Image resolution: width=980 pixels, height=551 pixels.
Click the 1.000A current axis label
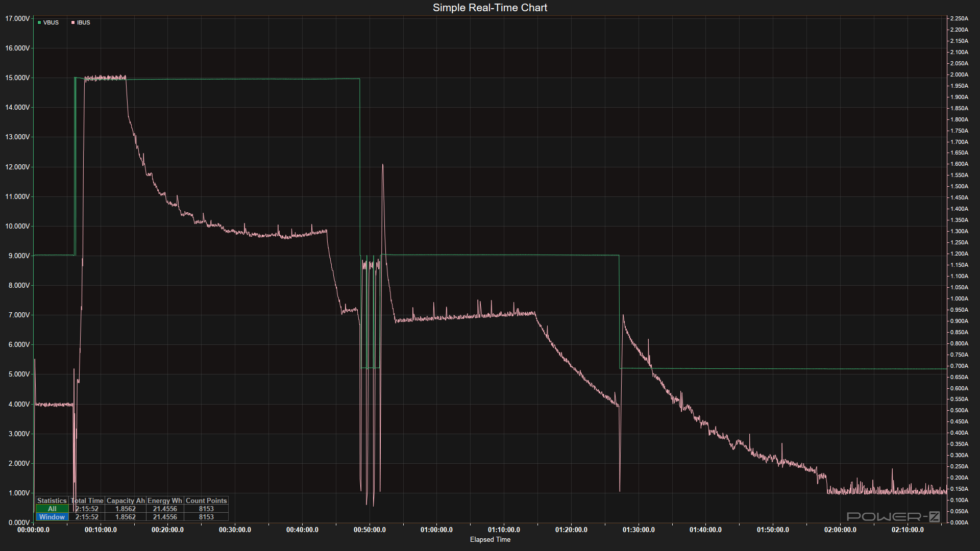pyautogui.click(x=959, y=298)
